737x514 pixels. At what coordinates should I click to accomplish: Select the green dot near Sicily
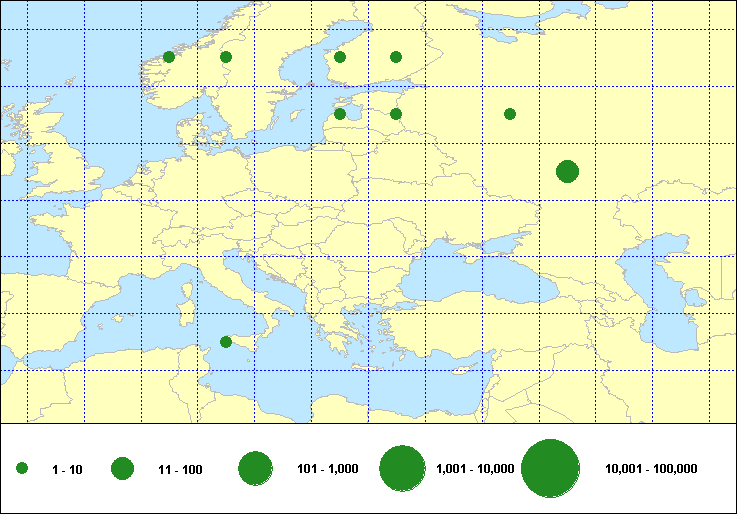coord(226,342)
